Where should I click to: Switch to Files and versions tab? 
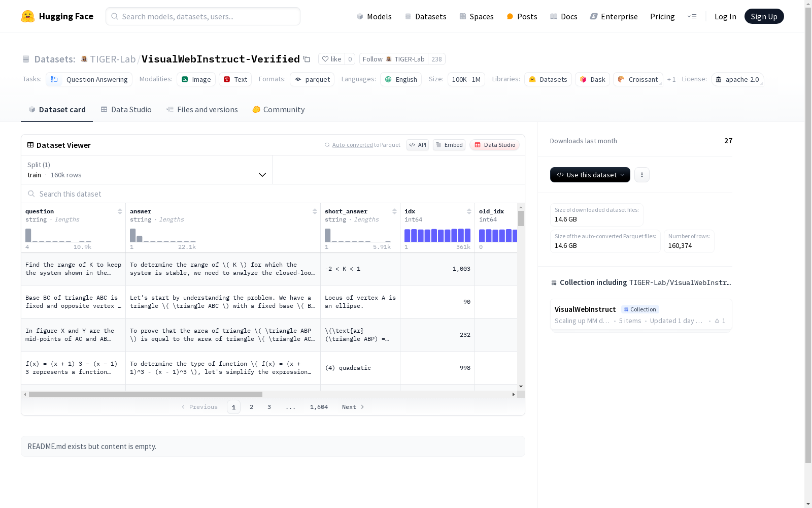202,109
